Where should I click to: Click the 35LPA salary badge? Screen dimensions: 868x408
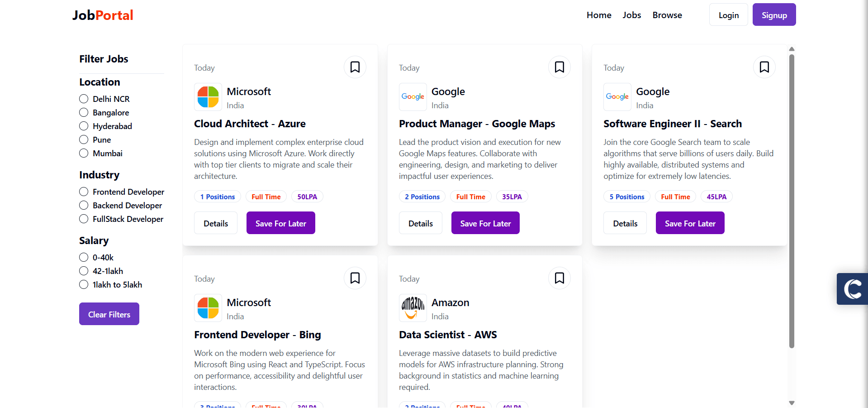(512, 197)
